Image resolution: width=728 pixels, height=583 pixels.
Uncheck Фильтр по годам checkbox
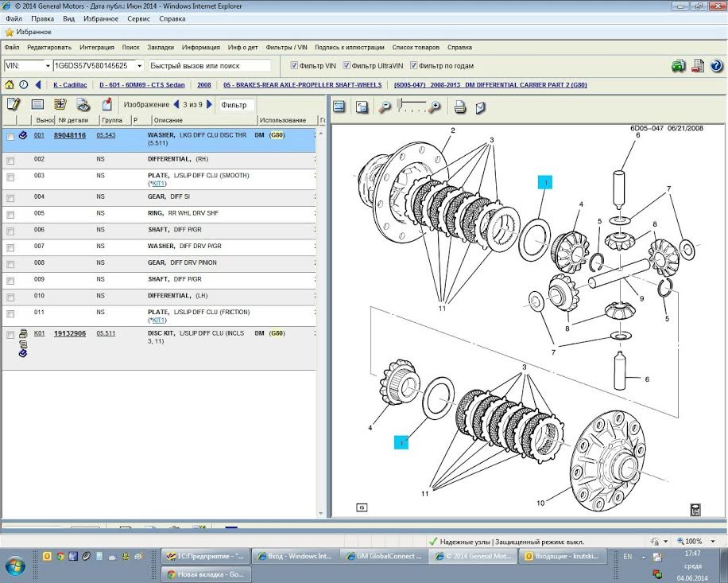pyautogui.click(x=412, y=66)
